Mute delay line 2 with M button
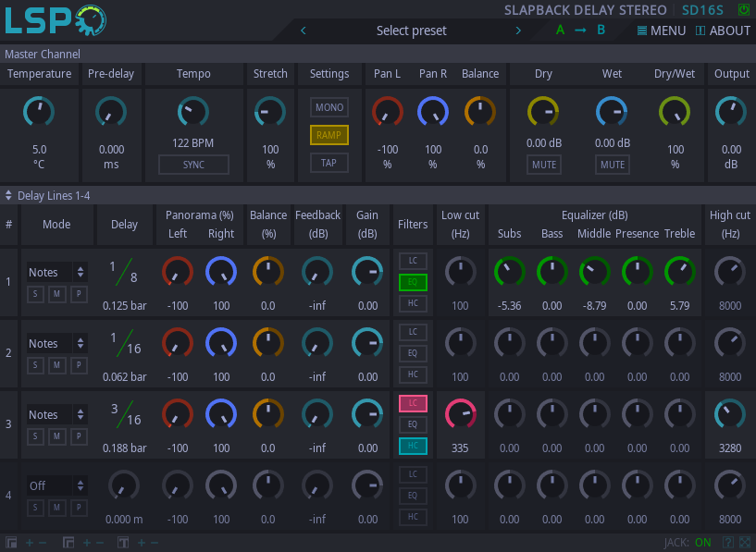The width and height of the screenshot is (756, 552). [x=56, y=365]
